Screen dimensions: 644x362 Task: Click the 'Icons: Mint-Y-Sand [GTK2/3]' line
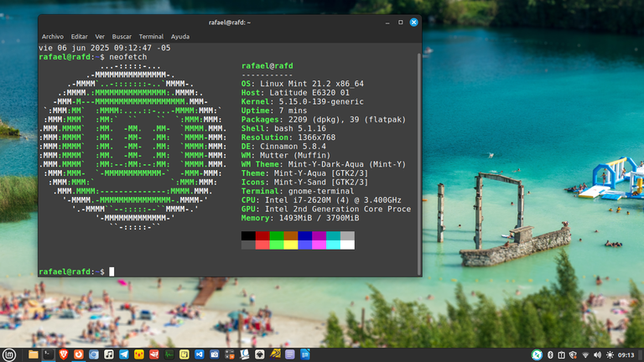coord(304,182)
